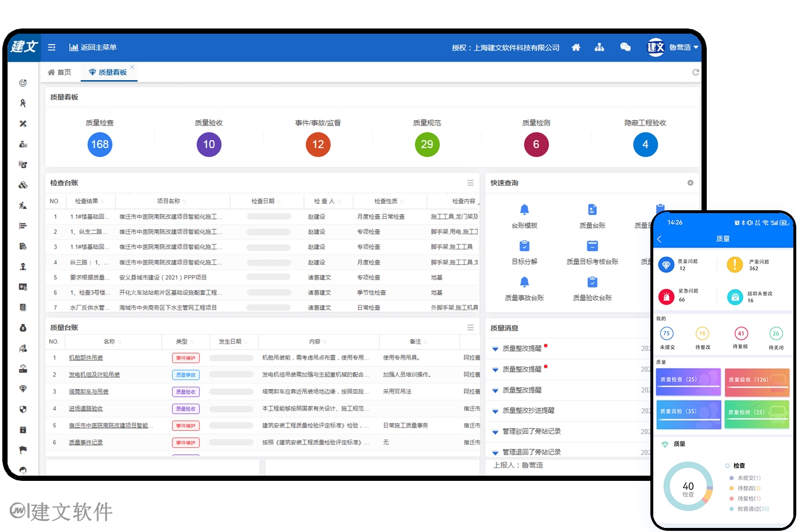Close the 质量看板 tab
Viewport: 798px width, 532px height.
pos(133,67)
